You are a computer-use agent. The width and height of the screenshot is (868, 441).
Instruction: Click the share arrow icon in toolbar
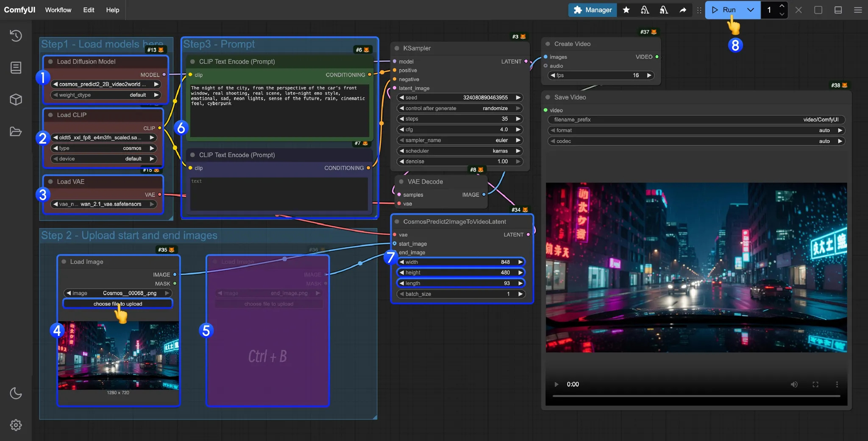(682, 10)
